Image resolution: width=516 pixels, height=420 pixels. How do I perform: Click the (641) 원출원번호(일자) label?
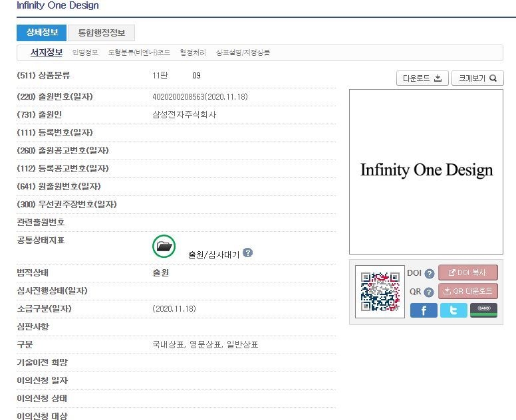point(59,186)
